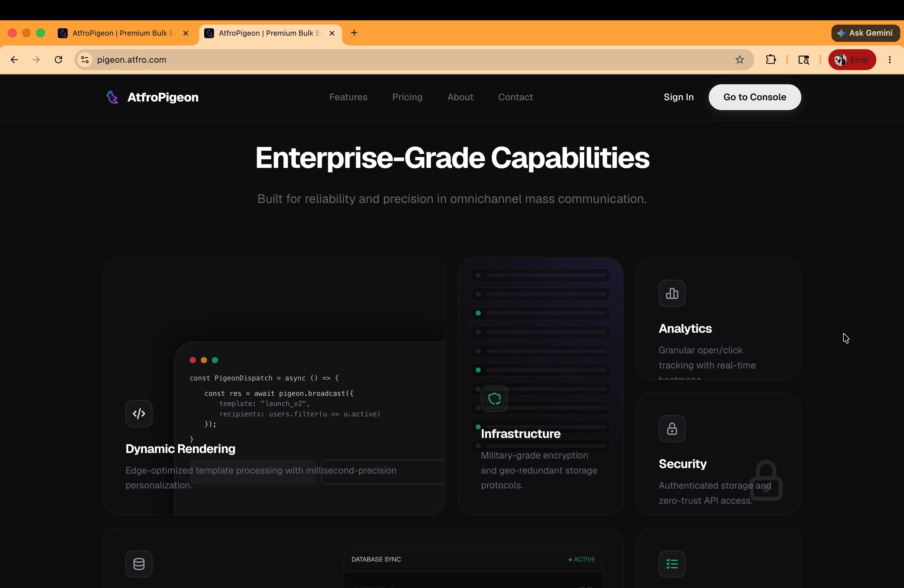
Task: Click the pigeon.atfro.com address bar
Action: [x=414, y=60]
